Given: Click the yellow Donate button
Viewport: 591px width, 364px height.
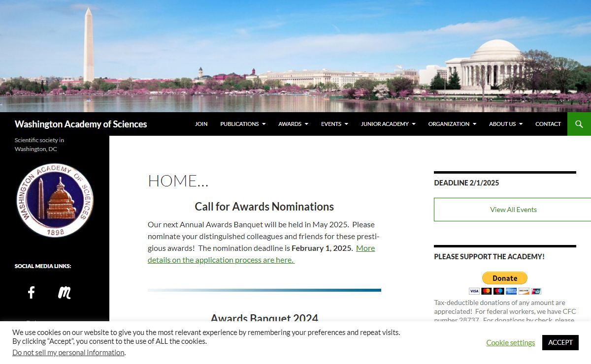Looking at the screenshot, I should tap(504, 277).
